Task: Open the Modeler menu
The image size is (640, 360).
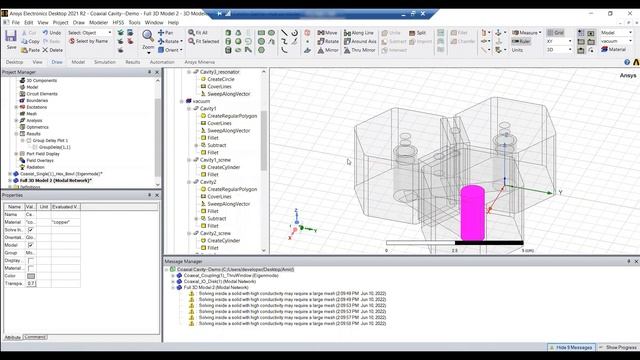Action: click(x=98, y=22)
